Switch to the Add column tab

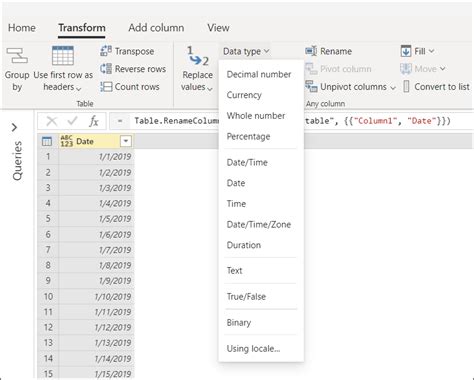point(156,28)
